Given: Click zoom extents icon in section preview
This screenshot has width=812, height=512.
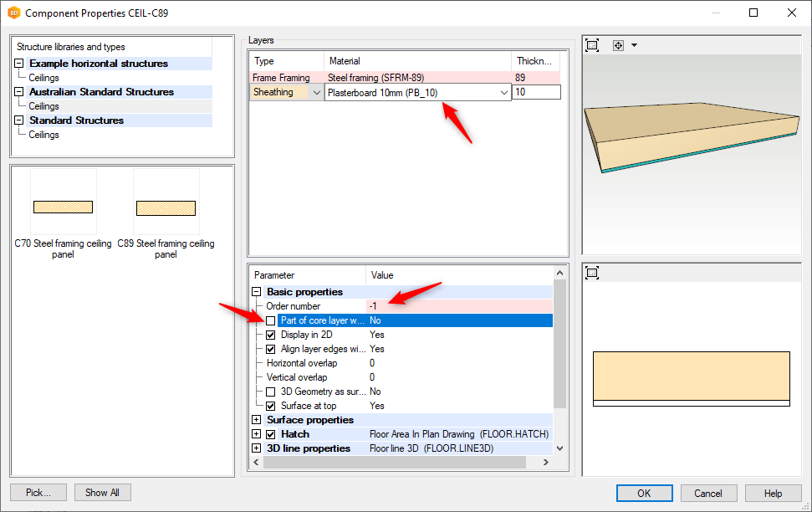Looking at the screenshot, I should click(x=592, y=273).
